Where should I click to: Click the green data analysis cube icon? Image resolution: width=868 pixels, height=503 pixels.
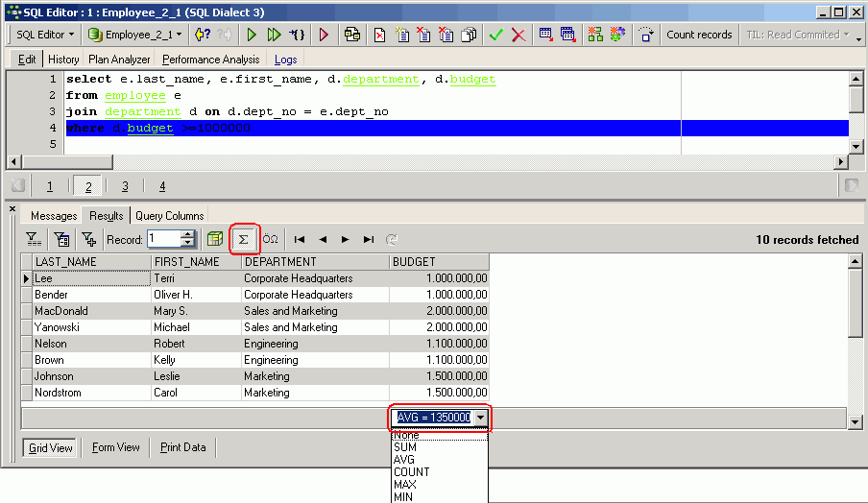tap(215, 239)
